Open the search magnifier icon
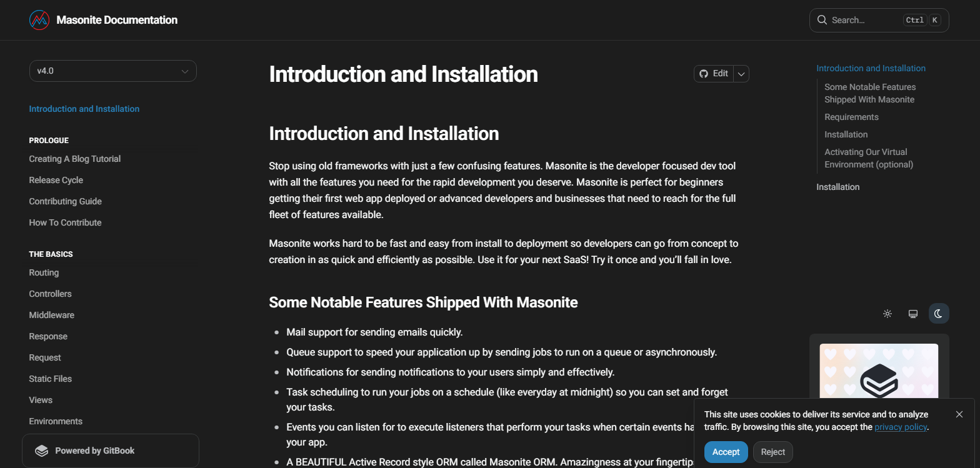 pos(821,19)
